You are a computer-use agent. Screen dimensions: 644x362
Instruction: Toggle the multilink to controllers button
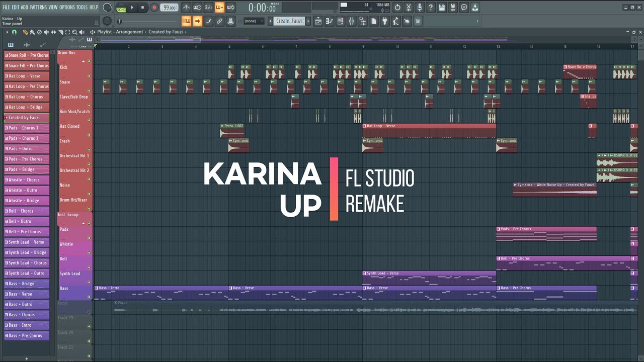point(219,21)
